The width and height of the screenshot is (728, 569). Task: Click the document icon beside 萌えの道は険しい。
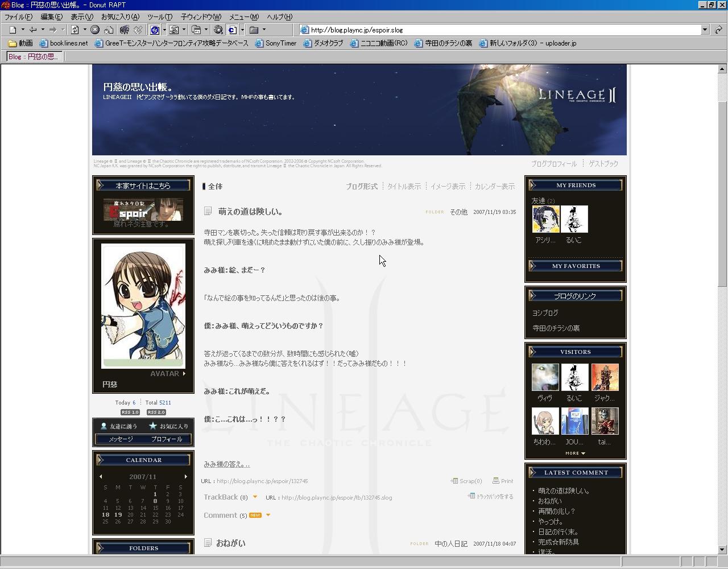tap(208, 211)
